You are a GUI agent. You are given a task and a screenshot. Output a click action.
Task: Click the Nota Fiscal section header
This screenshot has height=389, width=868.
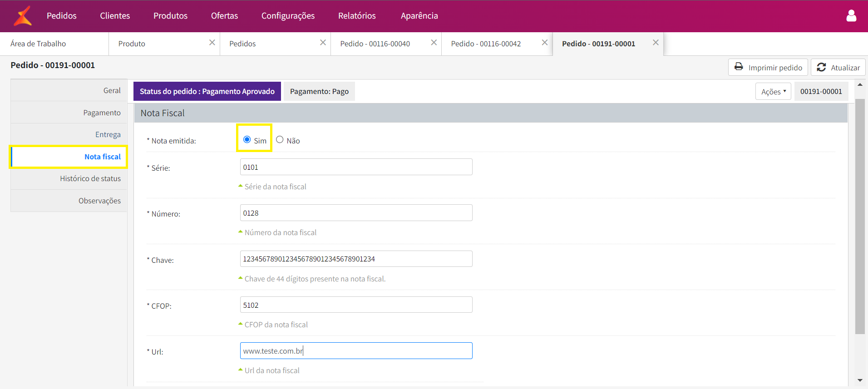point(491,113)
